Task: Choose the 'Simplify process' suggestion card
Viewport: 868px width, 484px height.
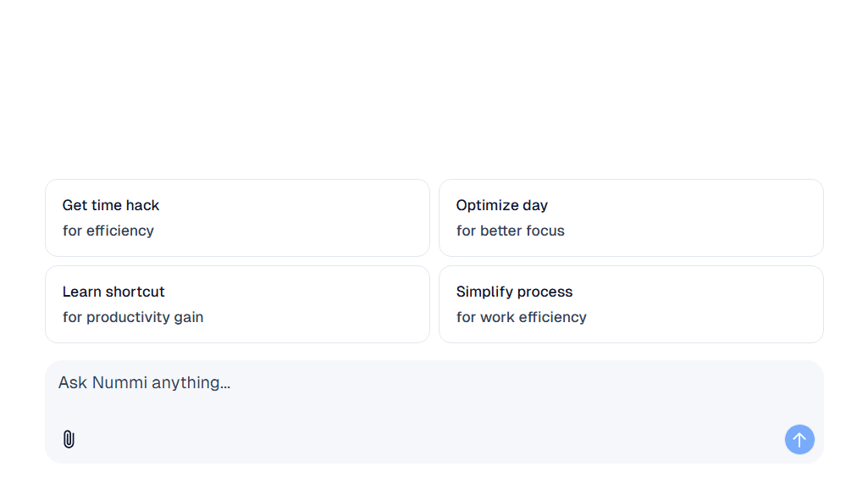Action: click(x=631, y=304)
